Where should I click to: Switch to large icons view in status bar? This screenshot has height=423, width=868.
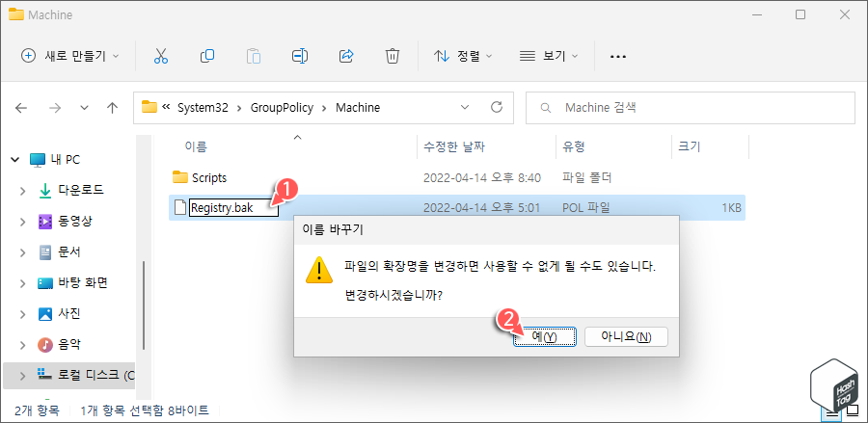coord(854,412)
